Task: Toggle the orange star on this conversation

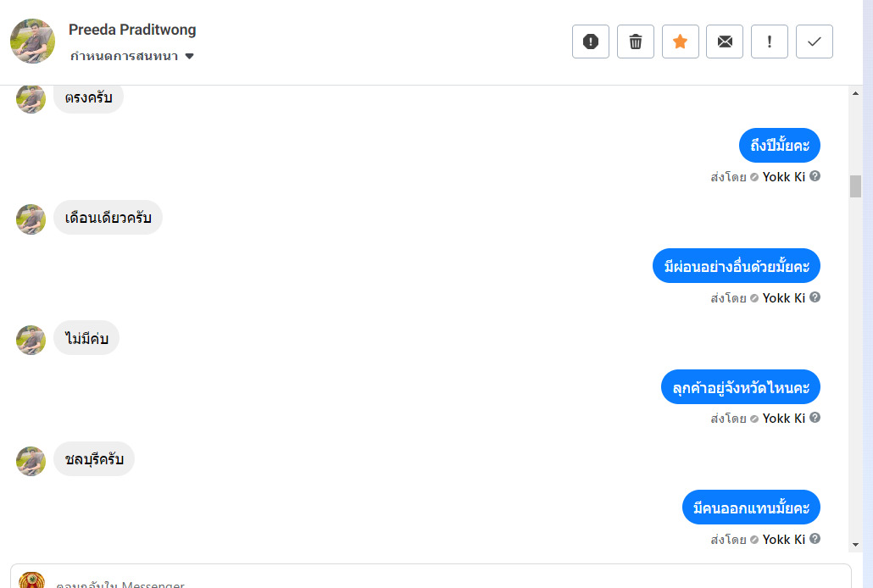Action: (x=680, y=42)
